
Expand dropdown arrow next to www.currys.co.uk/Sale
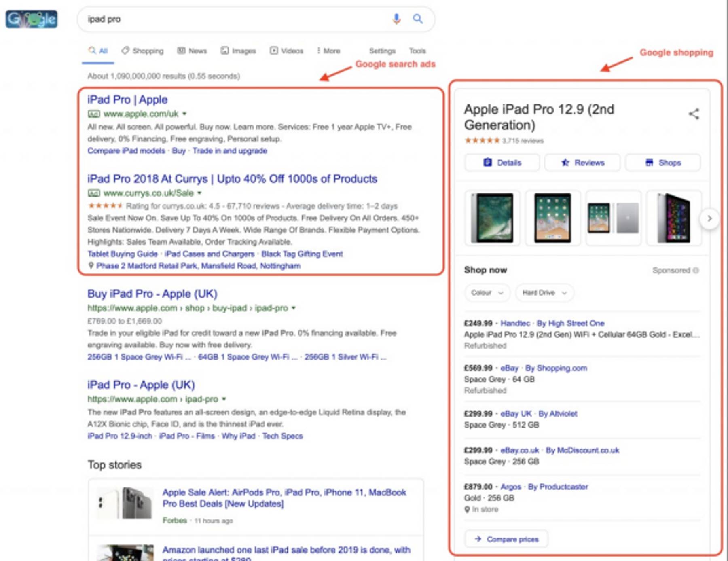coord(199,193)
